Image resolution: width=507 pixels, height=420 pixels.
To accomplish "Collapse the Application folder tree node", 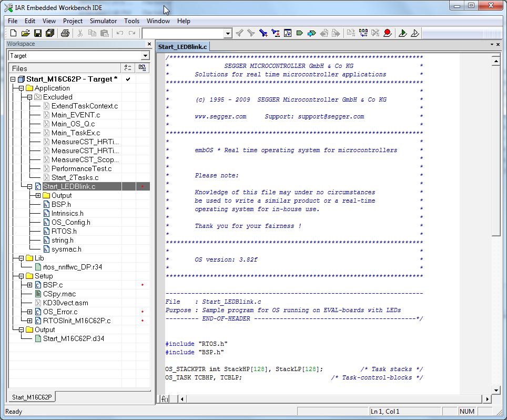I will click(x=22, y=88).
